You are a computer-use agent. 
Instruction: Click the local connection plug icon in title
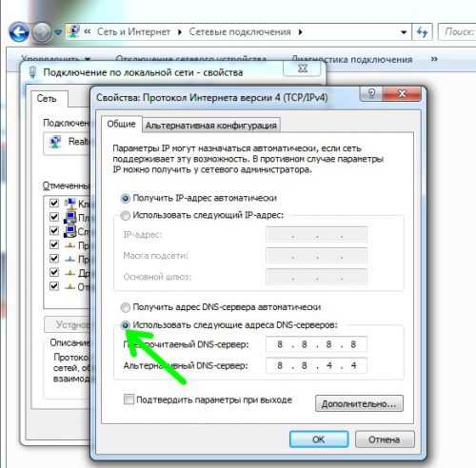[x=32, y=72]
